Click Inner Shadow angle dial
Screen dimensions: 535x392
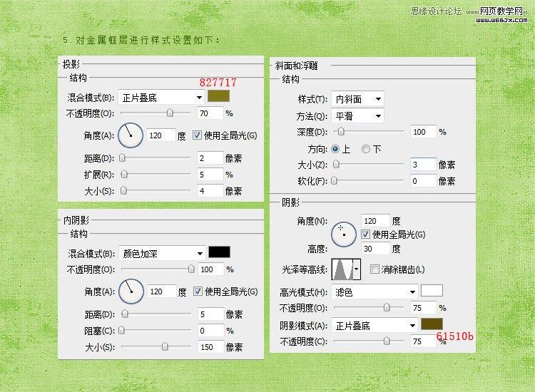(x=131, y=292)
